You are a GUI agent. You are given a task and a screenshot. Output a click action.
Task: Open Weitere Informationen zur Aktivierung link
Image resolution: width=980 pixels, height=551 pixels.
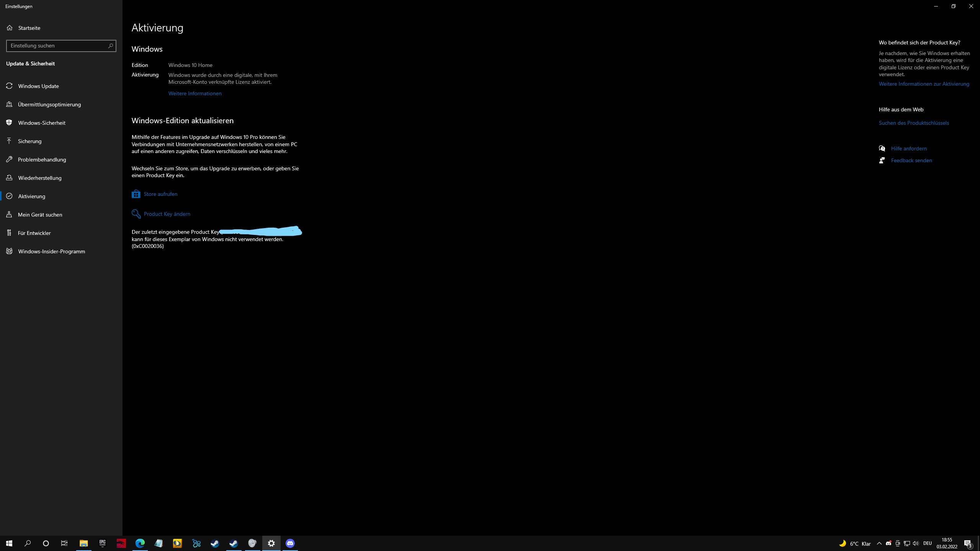[924, 84]
